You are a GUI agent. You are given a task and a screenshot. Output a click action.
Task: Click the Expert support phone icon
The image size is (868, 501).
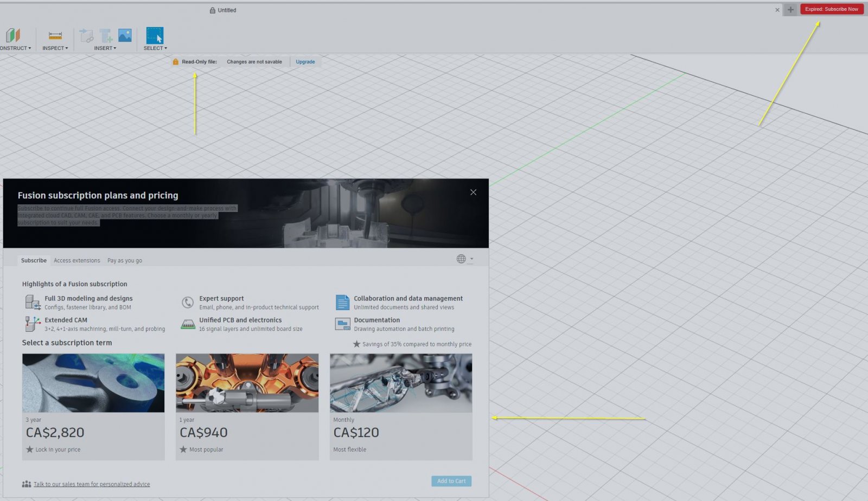coord(188,303)
